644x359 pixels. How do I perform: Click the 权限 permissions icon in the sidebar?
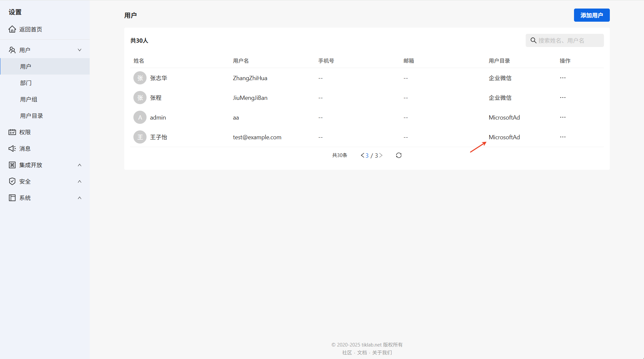click(x=12, y=132)
